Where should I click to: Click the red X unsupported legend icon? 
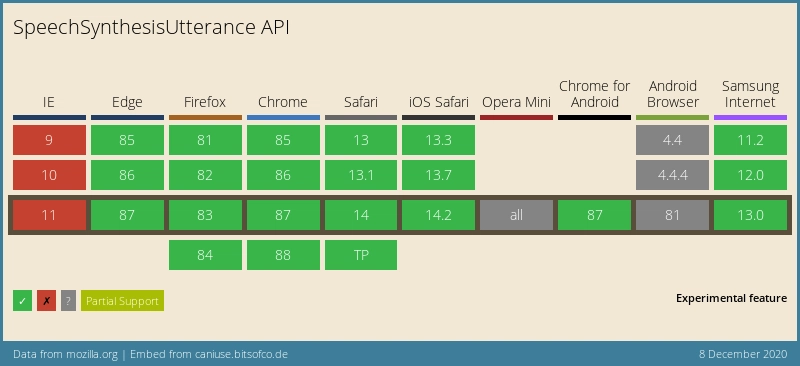[x=46, y=301]
